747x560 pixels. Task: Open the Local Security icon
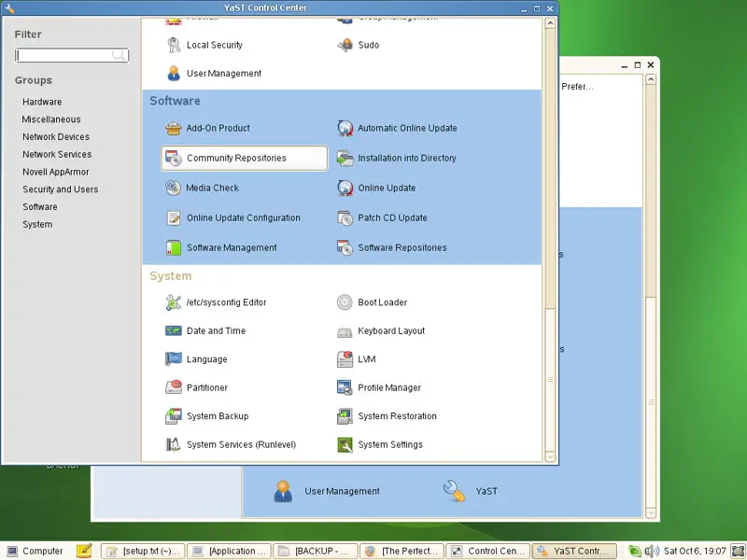click(x=174, y=45)
